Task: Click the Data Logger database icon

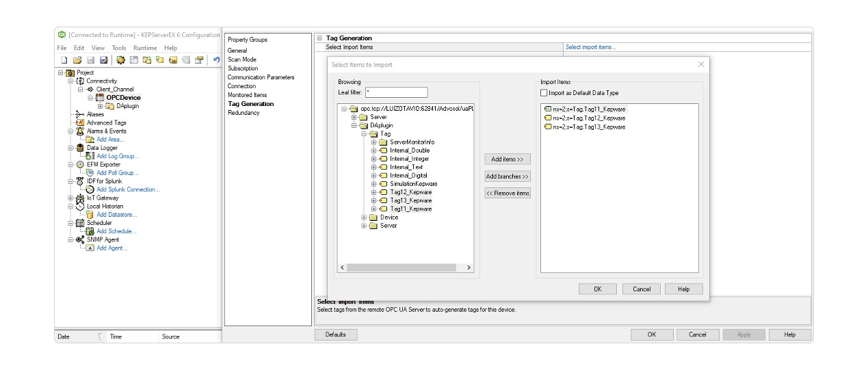Action: pos(80,148)
